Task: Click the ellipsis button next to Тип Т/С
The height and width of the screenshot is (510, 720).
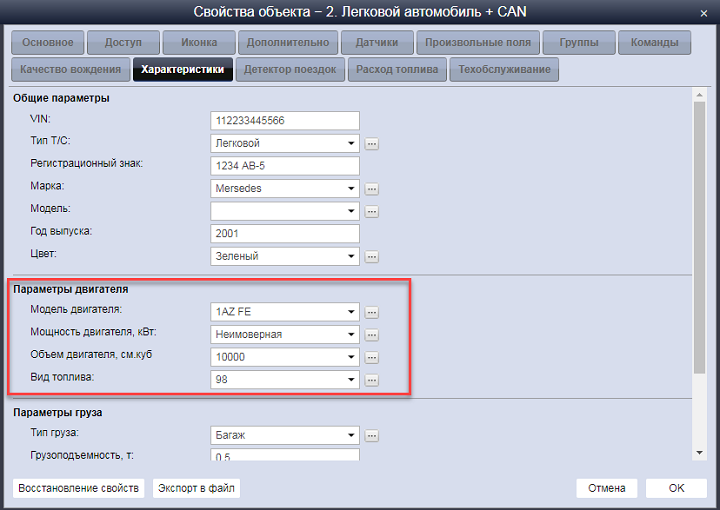Action: [x=372, y=143]
